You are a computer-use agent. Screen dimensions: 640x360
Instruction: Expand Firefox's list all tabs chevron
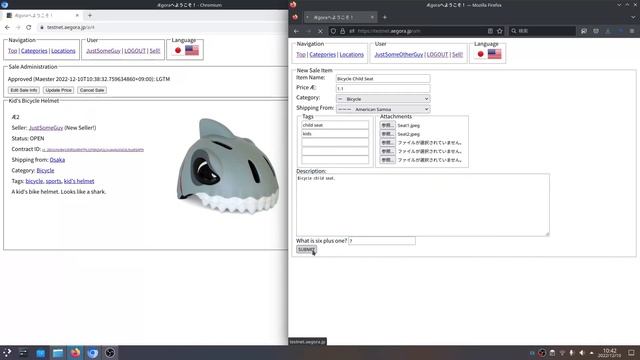[633, 17]
